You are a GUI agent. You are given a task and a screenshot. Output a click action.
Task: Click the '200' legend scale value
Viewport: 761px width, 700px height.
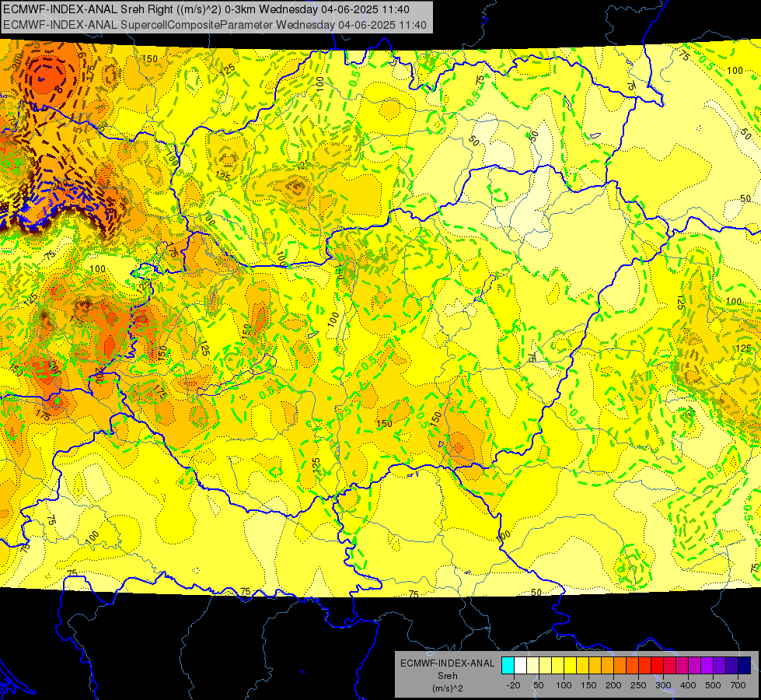tap(613, 685)
